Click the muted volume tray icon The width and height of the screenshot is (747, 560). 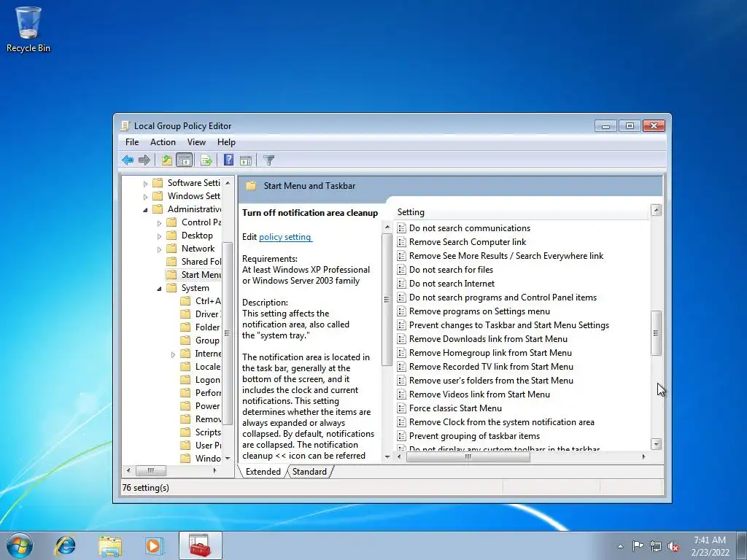pos(673,546)
